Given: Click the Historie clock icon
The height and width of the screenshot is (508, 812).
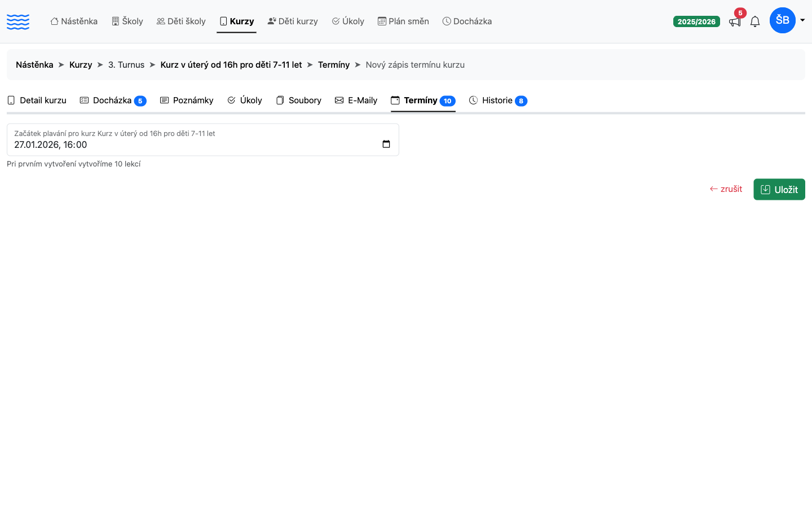Looking at the screenshot, I should point(474,100).
